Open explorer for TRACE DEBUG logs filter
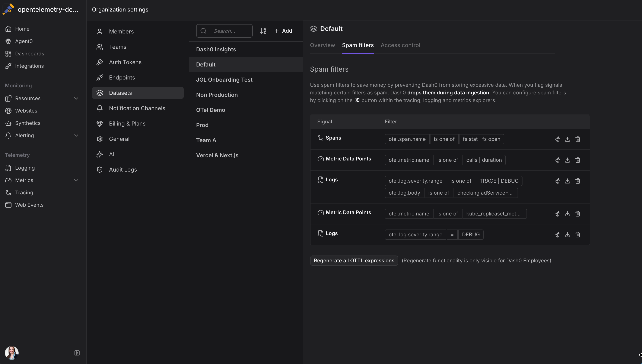 coord(557,181)
